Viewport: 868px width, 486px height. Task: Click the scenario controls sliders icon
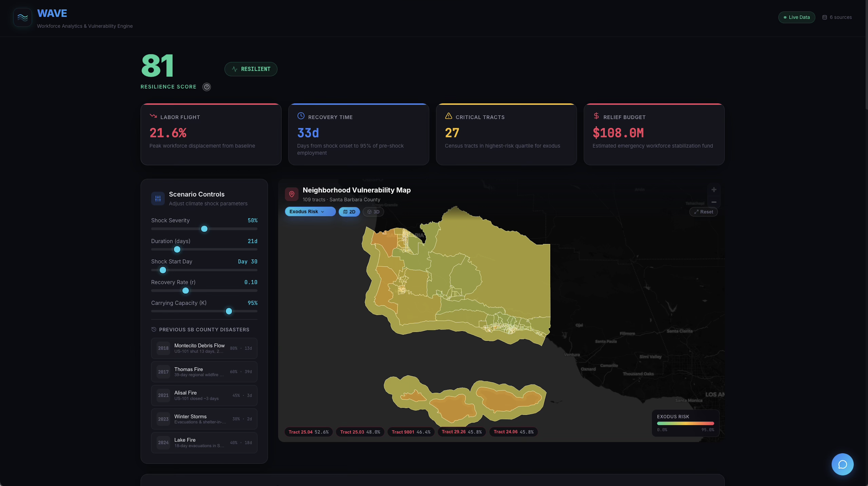tap(158, 198)
